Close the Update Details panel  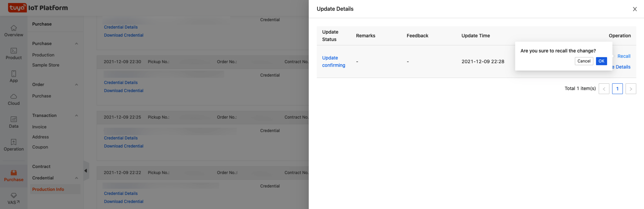[x=634, y=9]
